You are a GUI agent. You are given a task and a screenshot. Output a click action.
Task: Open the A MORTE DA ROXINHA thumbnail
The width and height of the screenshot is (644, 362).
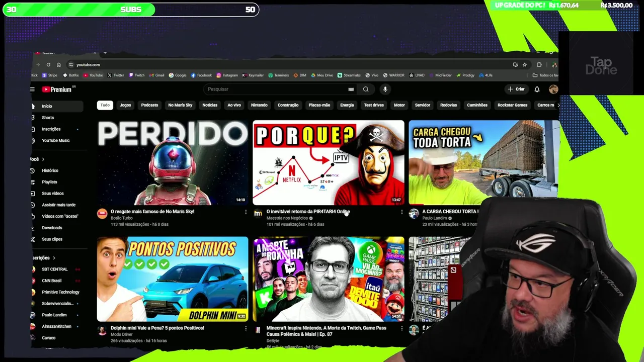[x=329, y=279]
